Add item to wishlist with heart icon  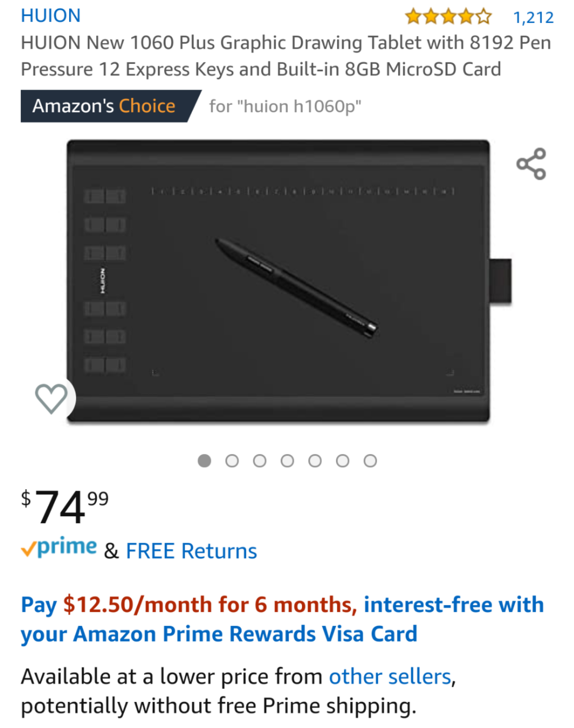51,398
